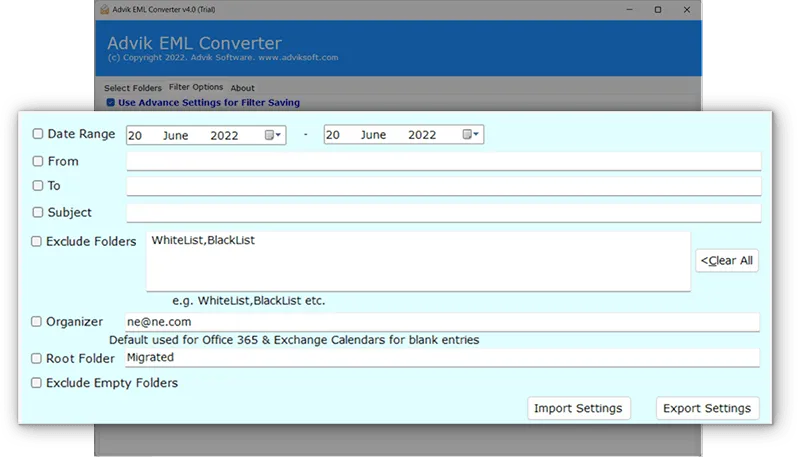The width and height of the screenshot is (798, 457).
Task: Enable the Root Folder checkbox
Action: [36, 358]
